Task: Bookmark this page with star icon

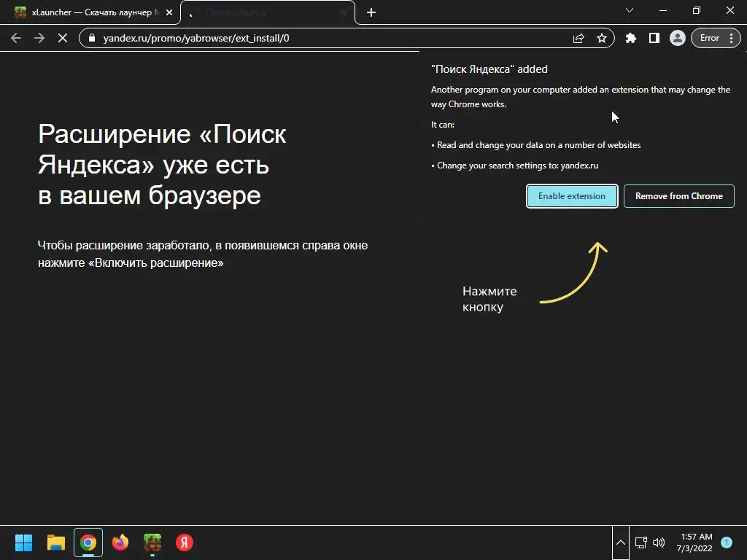Action: 602,38
